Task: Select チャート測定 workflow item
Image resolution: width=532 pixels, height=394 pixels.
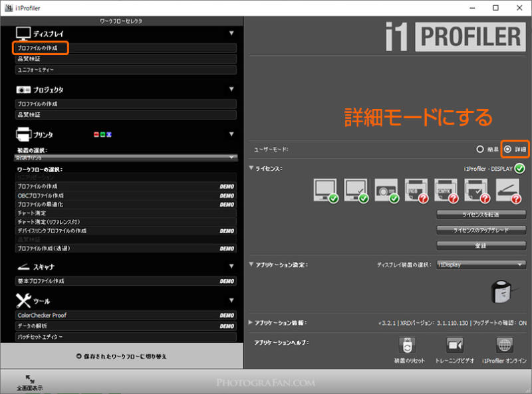Action: 126,213
